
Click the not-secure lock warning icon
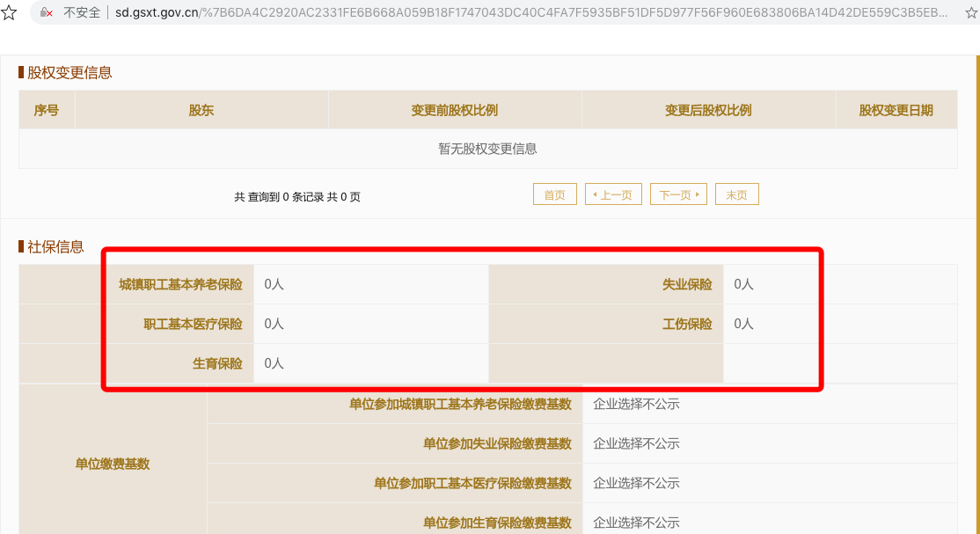[47, 12]
